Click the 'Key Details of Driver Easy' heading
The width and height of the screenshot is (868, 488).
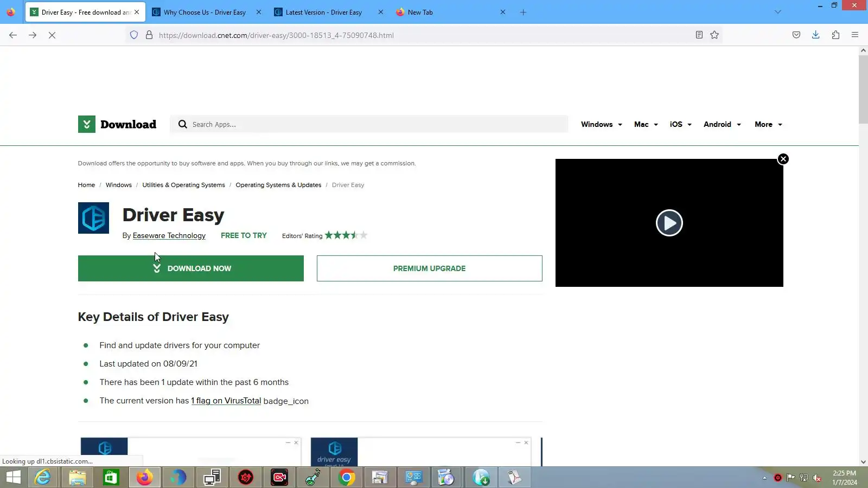point(154,317)
